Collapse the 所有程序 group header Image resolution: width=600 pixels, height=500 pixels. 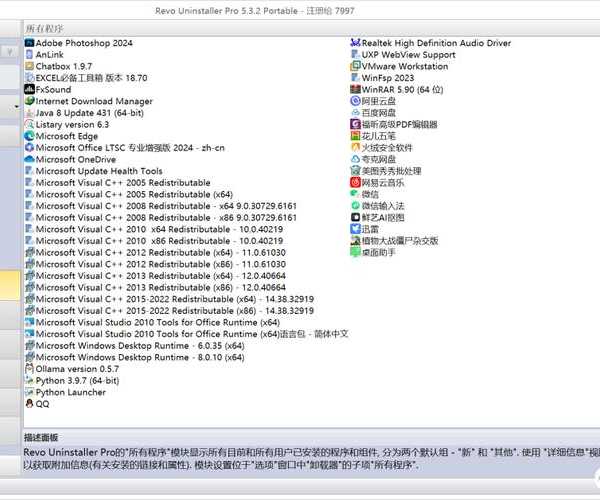[52, 29]
